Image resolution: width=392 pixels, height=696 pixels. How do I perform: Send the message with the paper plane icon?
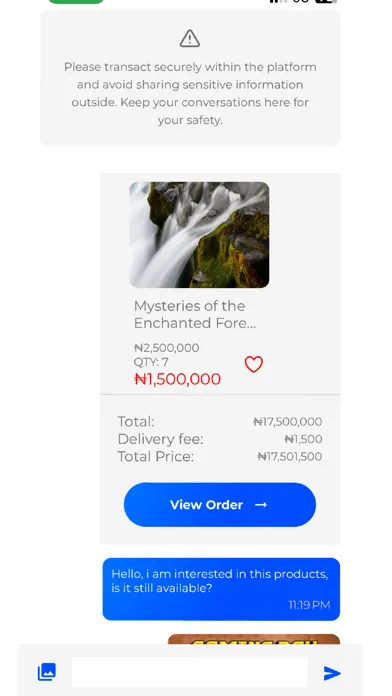pos(332,673)
